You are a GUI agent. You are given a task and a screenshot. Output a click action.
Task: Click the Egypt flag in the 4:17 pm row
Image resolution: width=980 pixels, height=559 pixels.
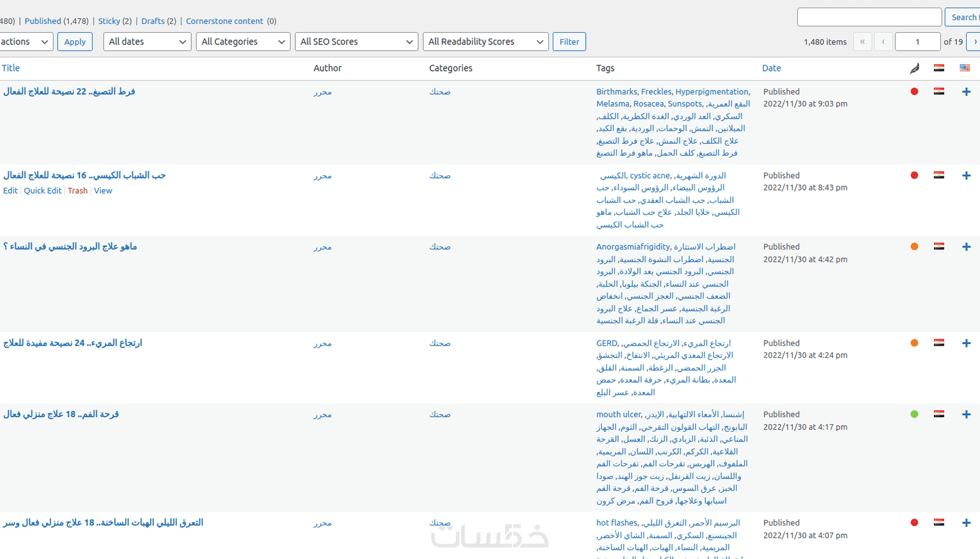click(x=939, y=414)
